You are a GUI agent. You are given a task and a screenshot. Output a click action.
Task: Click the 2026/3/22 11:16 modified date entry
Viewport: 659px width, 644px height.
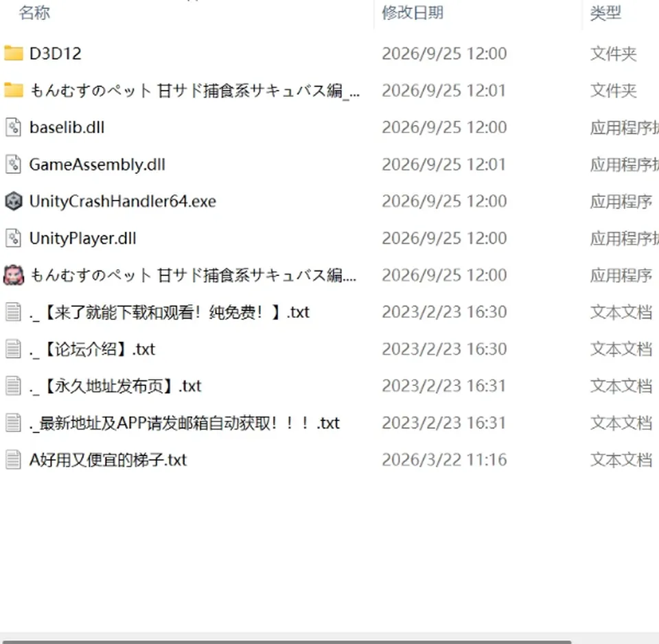point(444,460)
